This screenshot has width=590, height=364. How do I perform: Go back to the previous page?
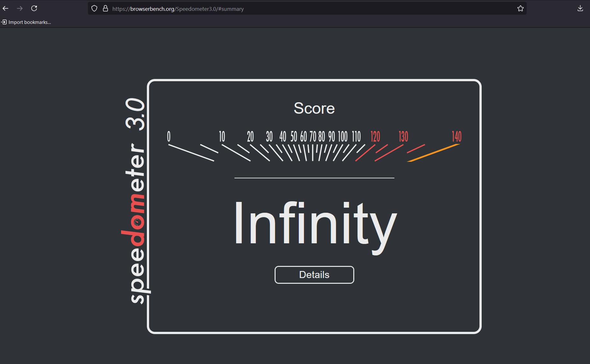pyautogui.click(x=6, y=9)
